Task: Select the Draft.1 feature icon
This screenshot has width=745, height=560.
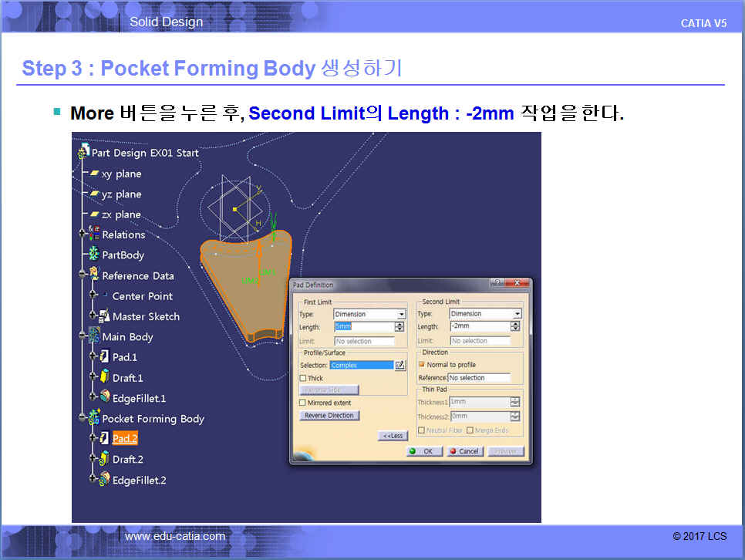Action: tap(104, 378)
